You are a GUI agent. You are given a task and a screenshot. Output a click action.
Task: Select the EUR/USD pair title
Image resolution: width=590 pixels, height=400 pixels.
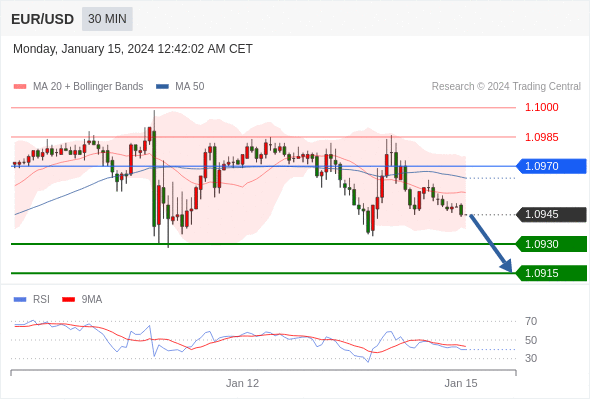point(43,19)
